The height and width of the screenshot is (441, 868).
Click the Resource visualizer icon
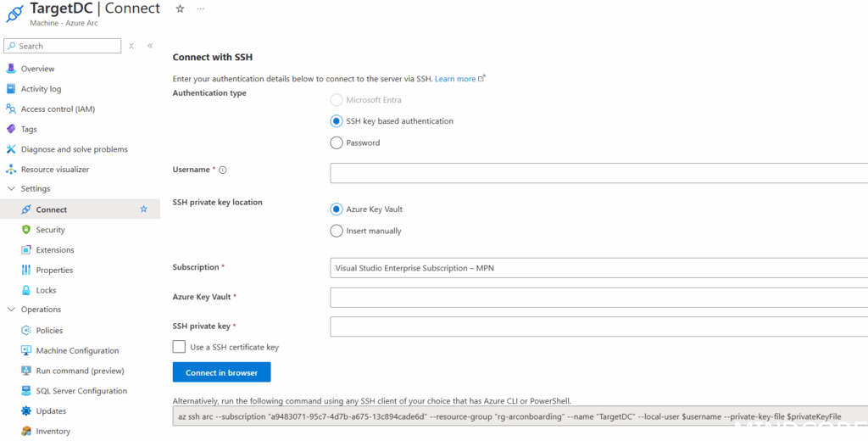coord(10,170)
